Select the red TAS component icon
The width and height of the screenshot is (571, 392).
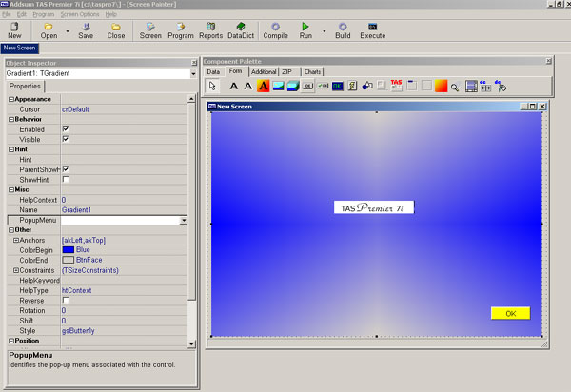click(x=397, y=86)
